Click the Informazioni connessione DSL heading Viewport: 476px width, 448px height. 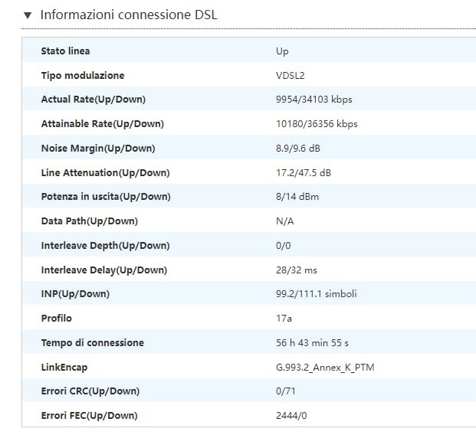click(x=129, y=15)
